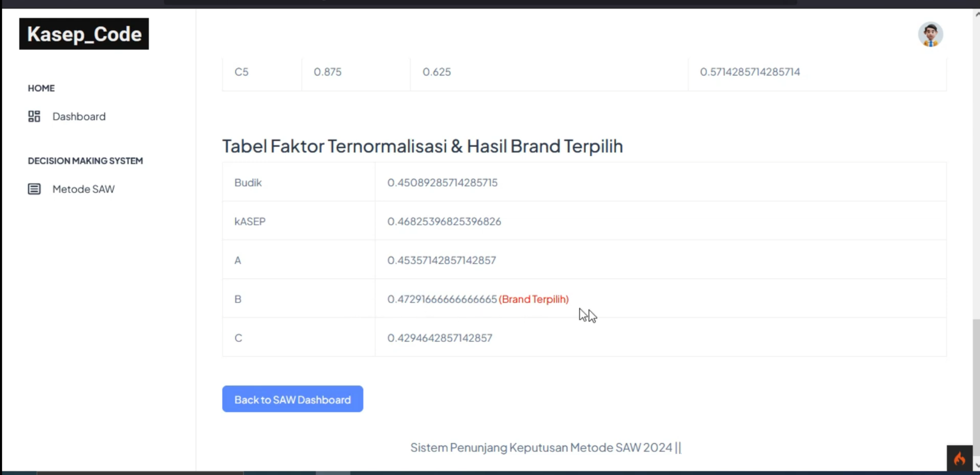Open the user avatar profile picture
The width and height of the screenshot is (980, 475).
click(x=931, y=34)
